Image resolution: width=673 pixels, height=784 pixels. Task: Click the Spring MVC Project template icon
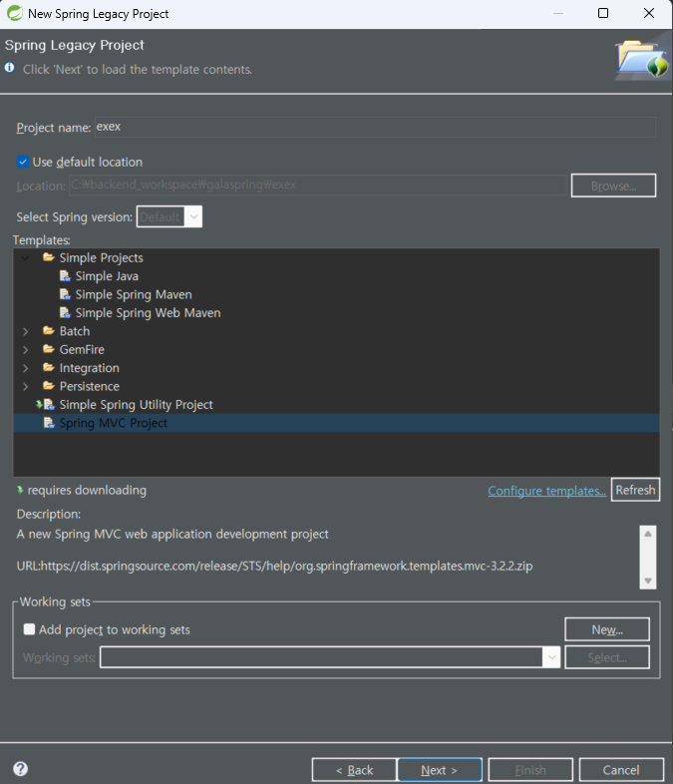pyautogui.click(x=49, y=423)
